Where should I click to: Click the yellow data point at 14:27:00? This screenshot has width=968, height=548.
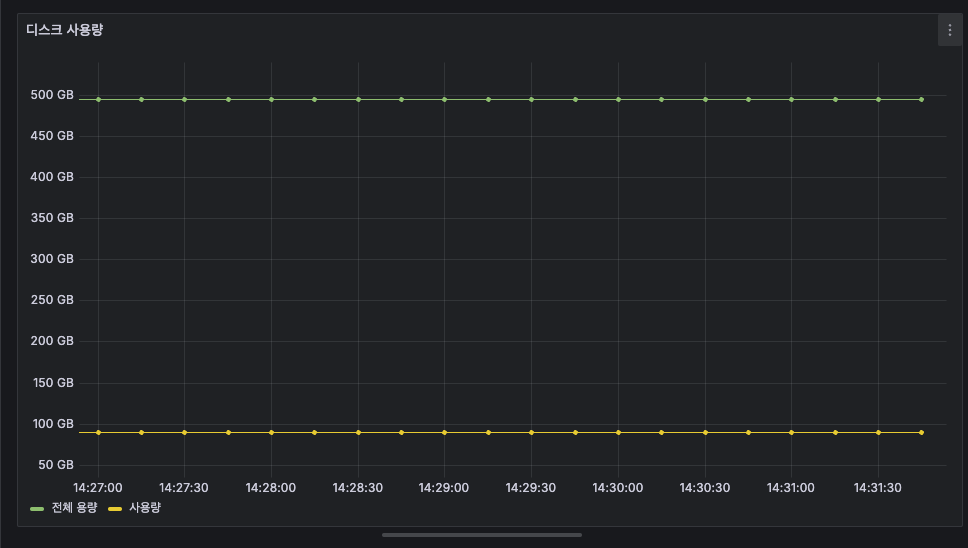tap(98, 433)
